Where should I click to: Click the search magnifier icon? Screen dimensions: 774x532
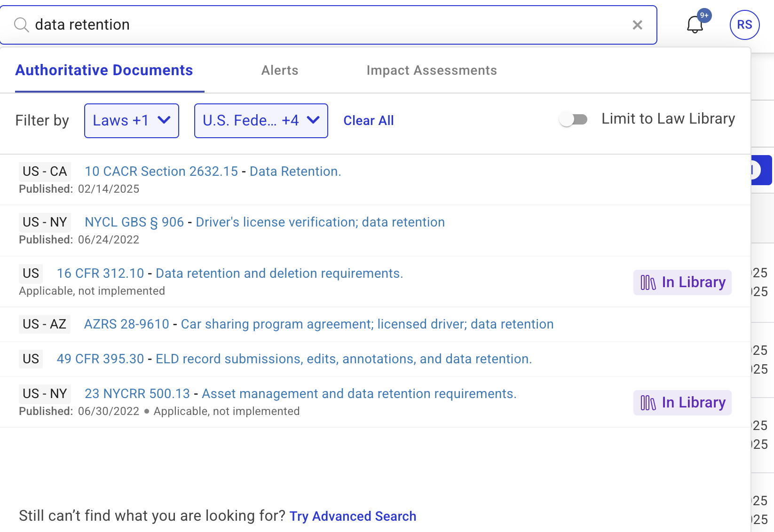(21, 25)
